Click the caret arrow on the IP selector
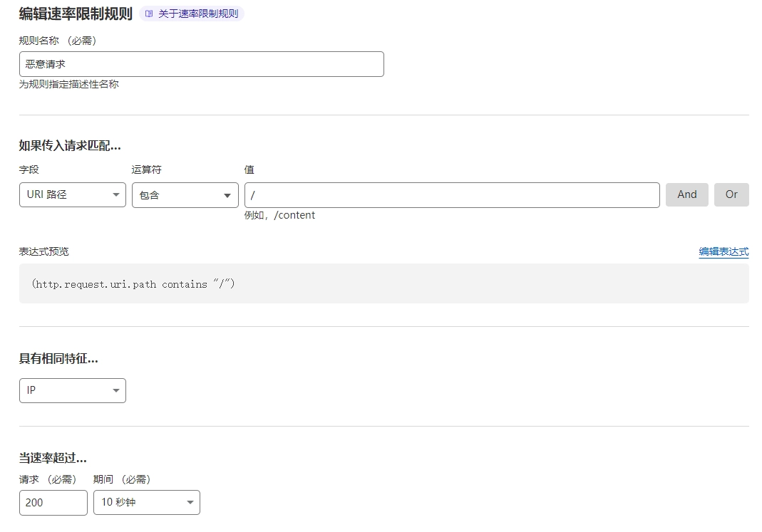762x532 pixels. 116,390
